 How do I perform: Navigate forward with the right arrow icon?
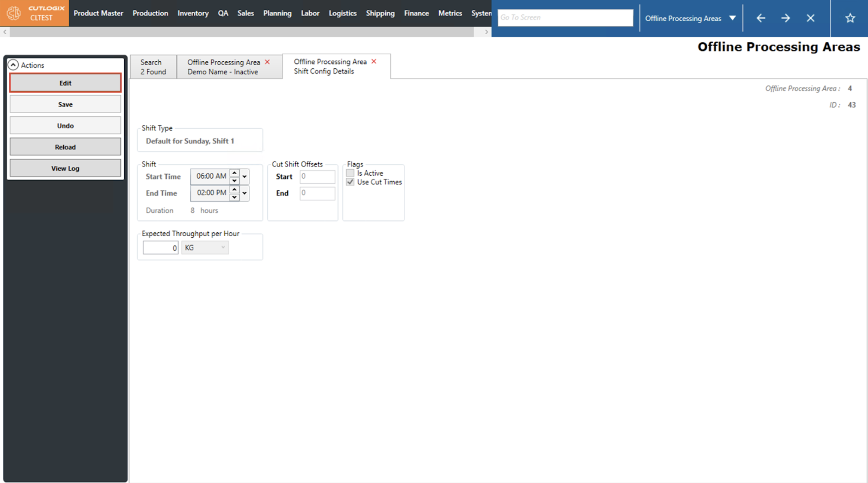pos(785,18)
